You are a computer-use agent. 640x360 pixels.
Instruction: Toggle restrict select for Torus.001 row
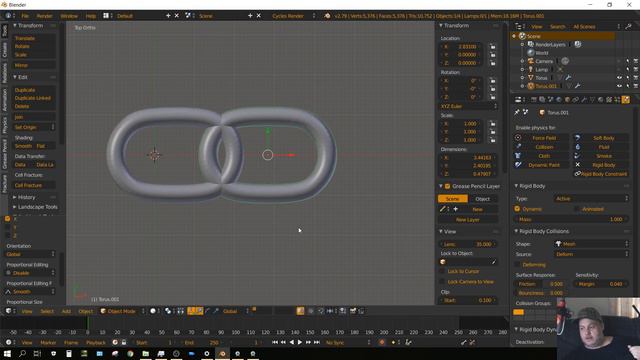point(628,86)
